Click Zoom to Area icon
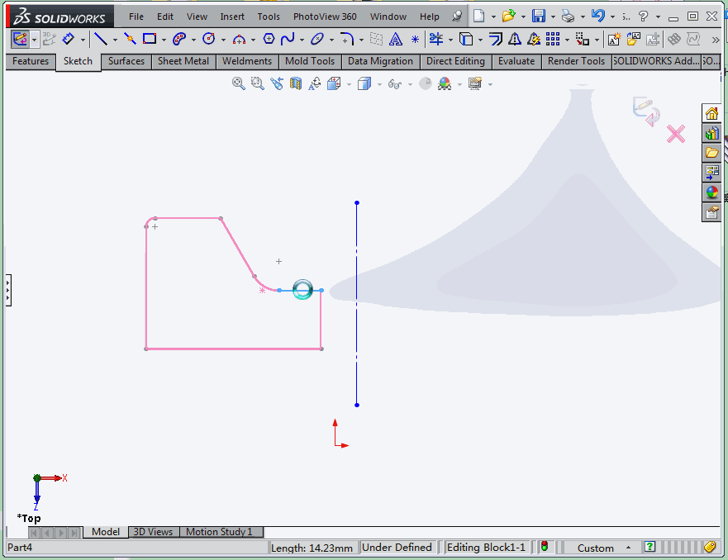Image resolution: width=728 pixels, height=560 pixels. [257, 83]
